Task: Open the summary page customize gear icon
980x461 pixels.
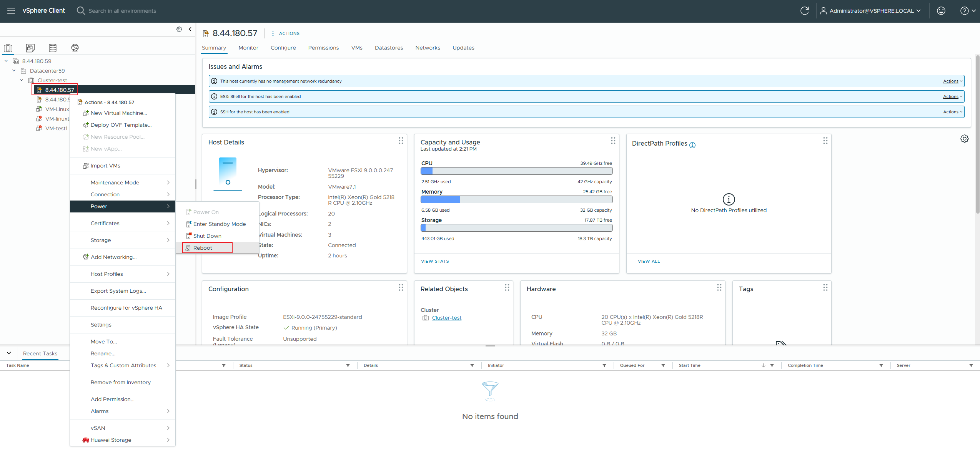Action: click(x=964, y=139)
